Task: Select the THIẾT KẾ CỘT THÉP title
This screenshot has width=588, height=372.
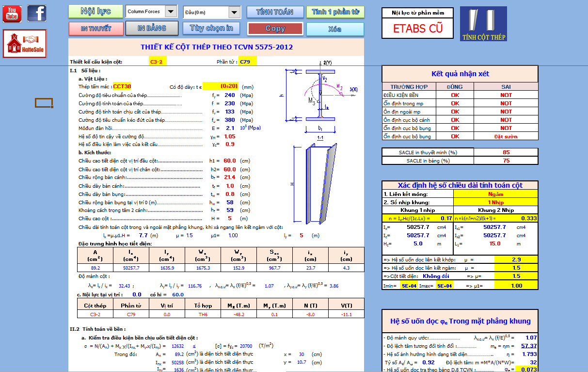Action: coord(217,47)
